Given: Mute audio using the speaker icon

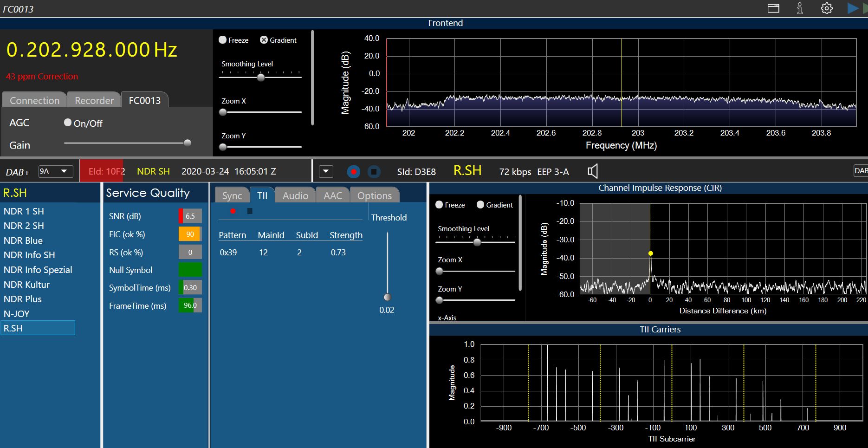Looking at the screenshot, I should [x=593, y=171].
